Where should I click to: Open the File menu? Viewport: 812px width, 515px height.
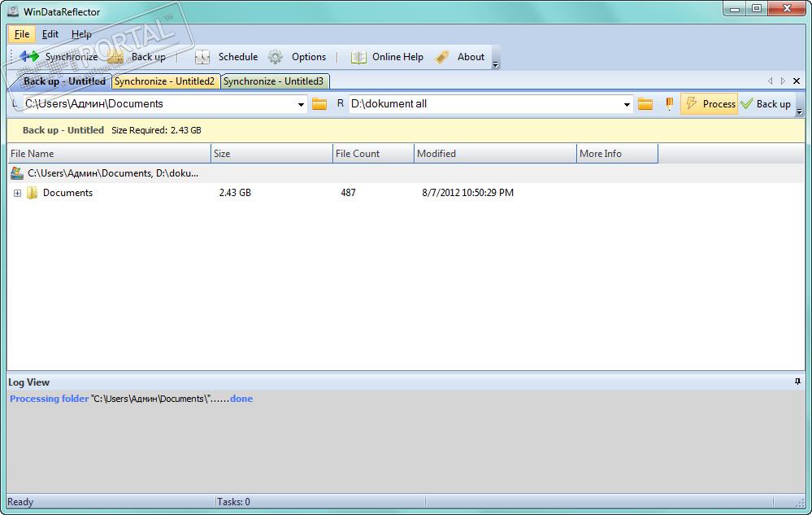(x=22, y=34)
